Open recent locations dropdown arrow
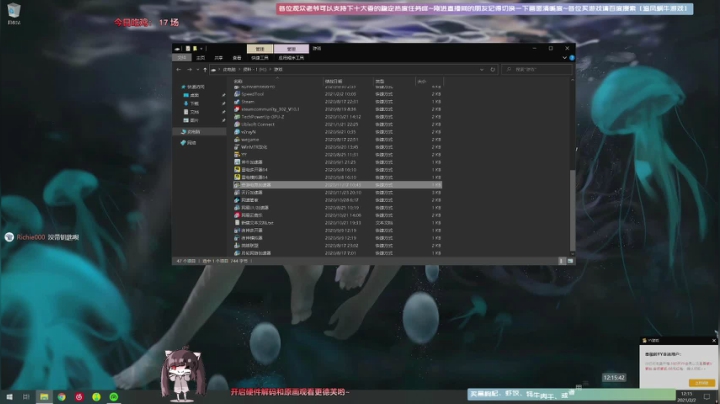Screen dimensions: 720x404 point(198,69)
